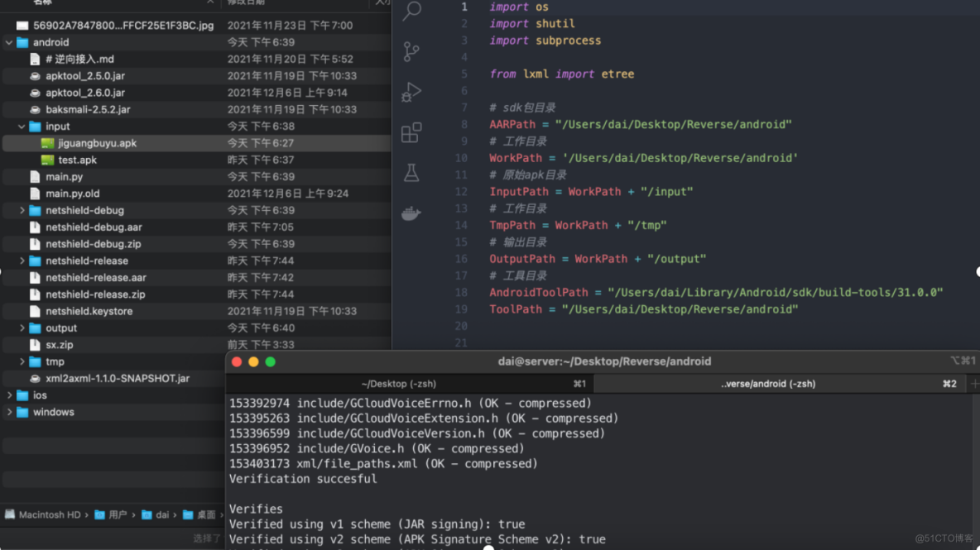Screen dimensions: 980x550
Task: Click the jiguangbuyu.apk Android package icon
Action: tap(46, 142)
